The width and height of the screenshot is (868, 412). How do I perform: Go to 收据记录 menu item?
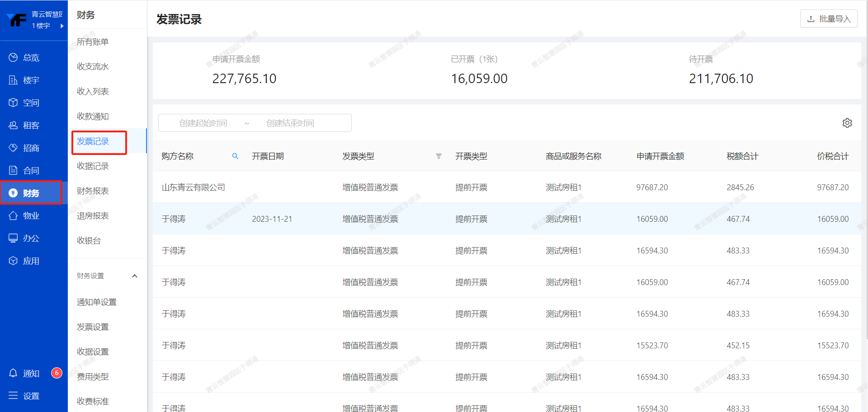pyautogui.click(x=93, y=166)
